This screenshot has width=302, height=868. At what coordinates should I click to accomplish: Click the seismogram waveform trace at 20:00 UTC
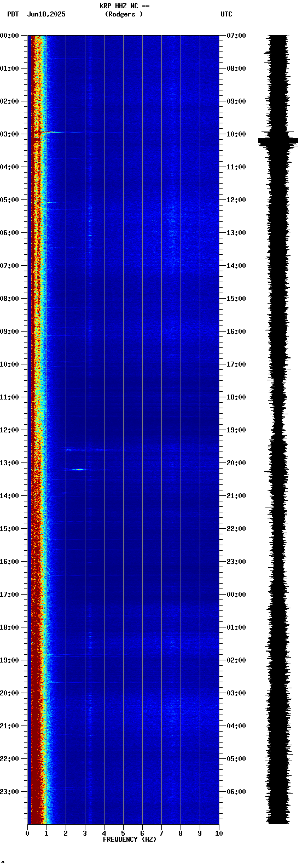(x=278, y=463)
